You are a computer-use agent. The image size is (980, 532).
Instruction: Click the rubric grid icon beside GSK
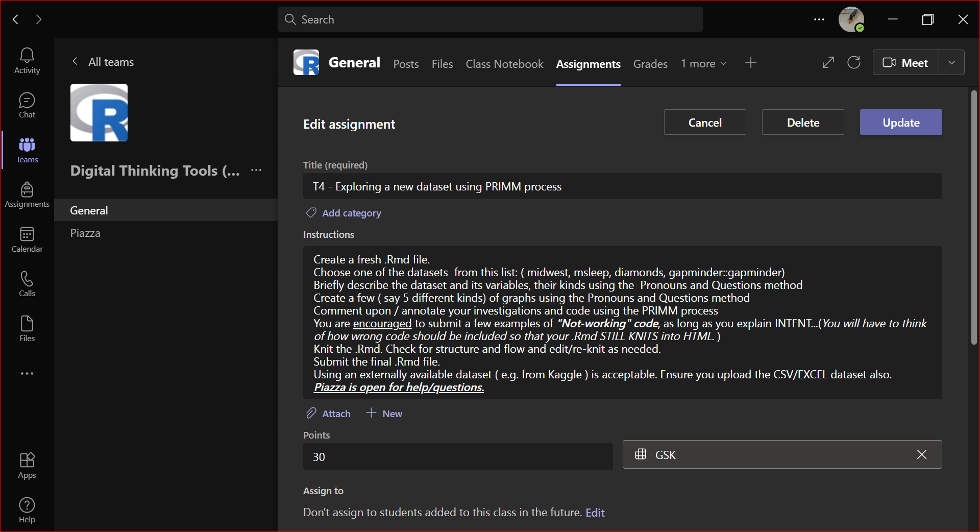(x=641, y=454)
